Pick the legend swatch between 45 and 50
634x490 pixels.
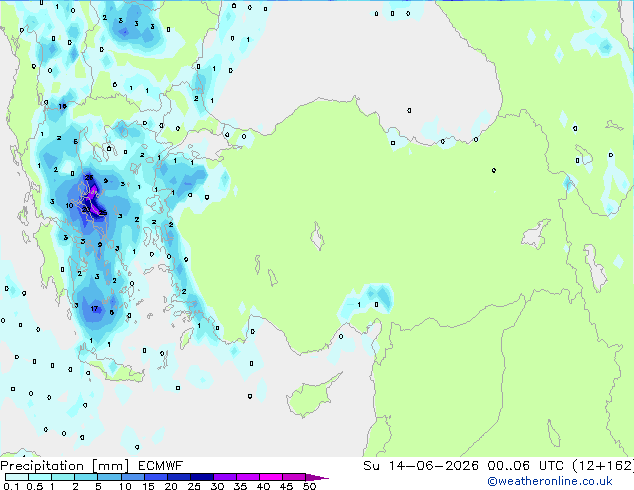(x=294, y=477)
